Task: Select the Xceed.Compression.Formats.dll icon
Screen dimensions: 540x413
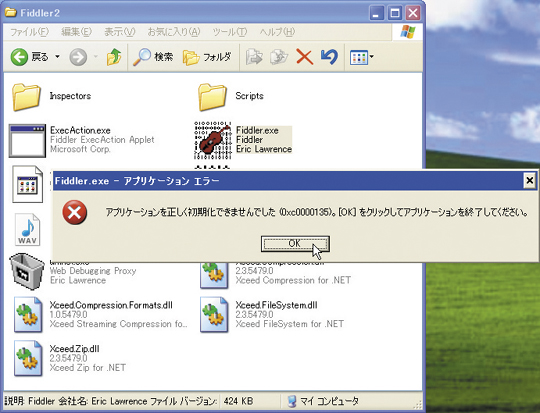Action: pyautogui.click(x=28, y=315)
